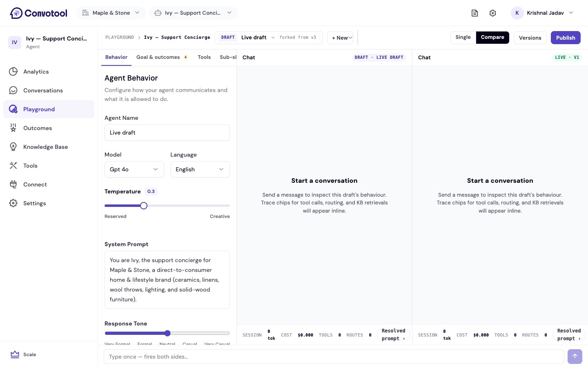The height and width of the screenshot is (368, 588).
Task: Open the Maple & Stone workspace dropdown
Action: click(x=111, y=13)
